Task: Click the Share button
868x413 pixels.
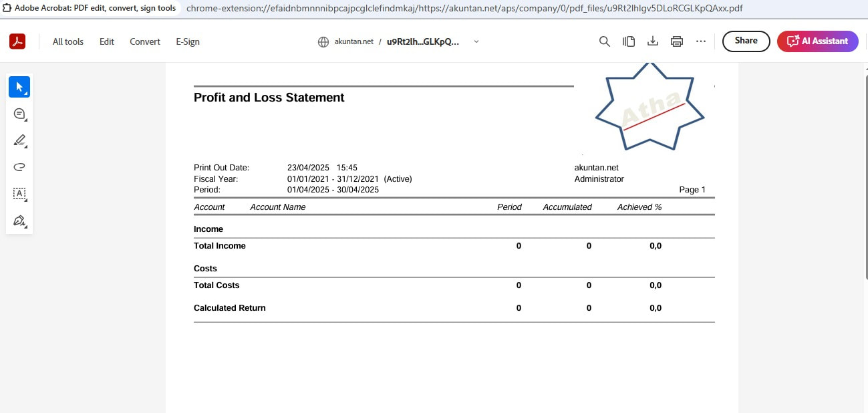Action: [x=746, y=41]
